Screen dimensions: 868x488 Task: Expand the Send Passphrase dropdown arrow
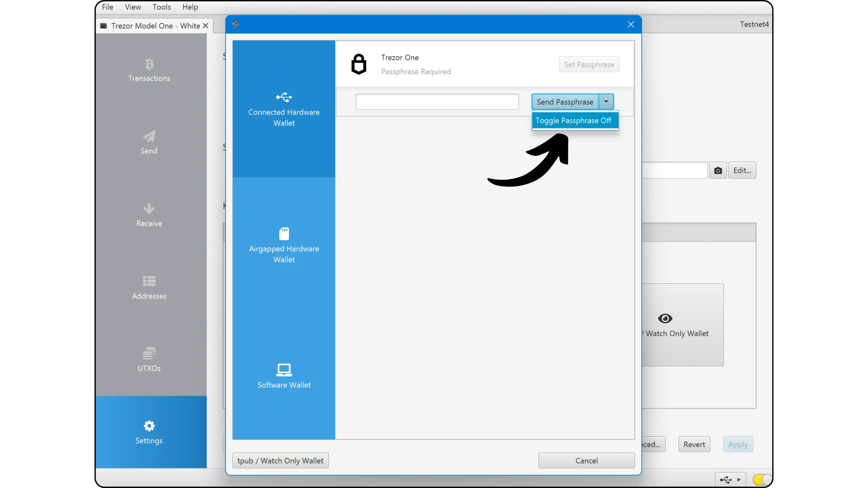coord(606,102)
